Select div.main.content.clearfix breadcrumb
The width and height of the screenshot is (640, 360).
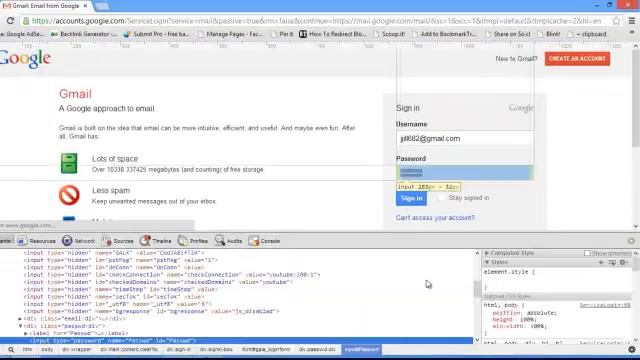(129, 349)
